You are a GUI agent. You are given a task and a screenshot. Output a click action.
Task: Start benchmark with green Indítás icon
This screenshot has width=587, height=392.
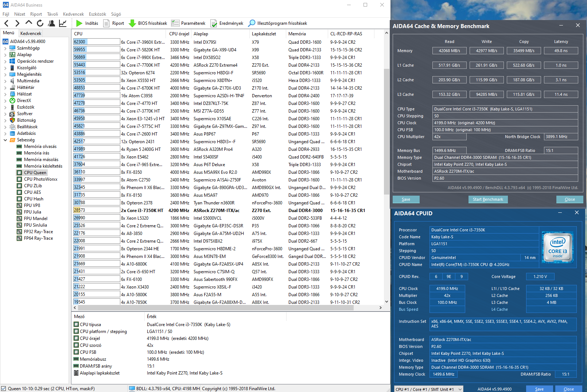click(79, 23)
